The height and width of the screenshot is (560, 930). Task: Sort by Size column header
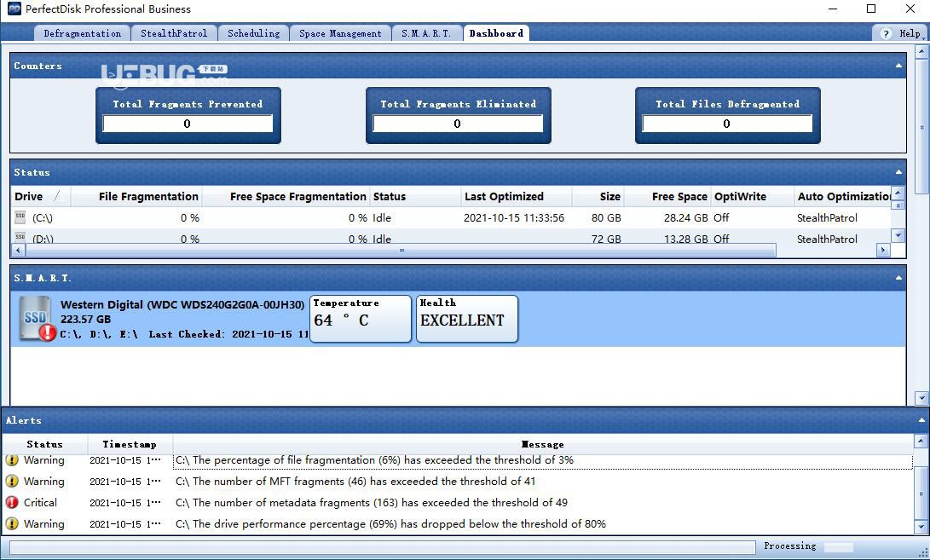[x=598, y=196]
